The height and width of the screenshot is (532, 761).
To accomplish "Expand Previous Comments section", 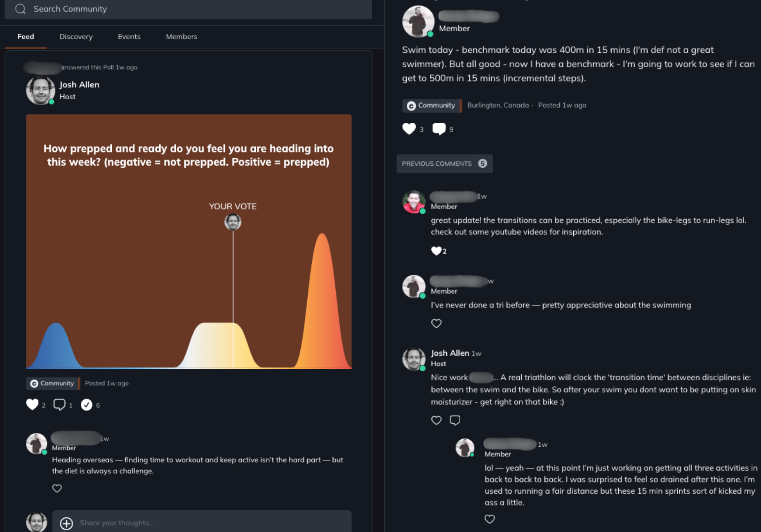I will [x=445, y=164].
